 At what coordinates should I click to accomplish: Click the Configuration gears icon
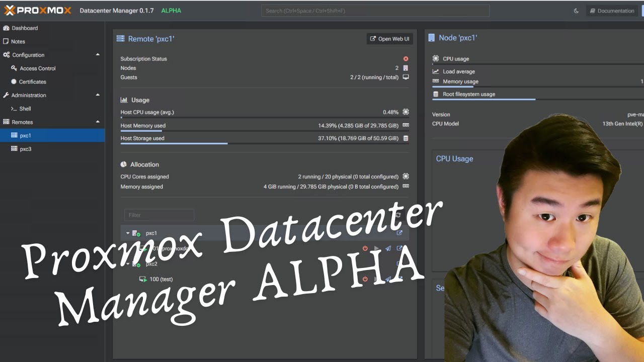pos(7,55)
